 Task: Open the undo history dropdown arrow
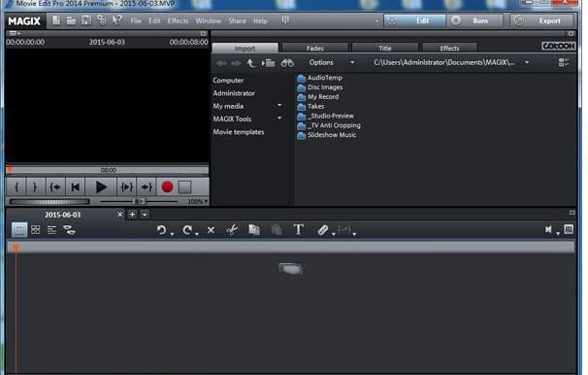172,234
